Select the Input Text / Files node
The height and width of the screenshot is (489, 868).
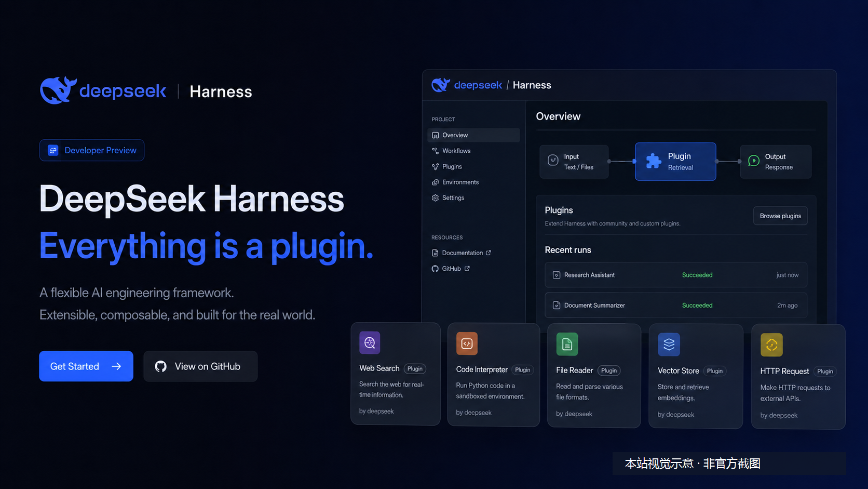pyautogui.click(x=574, y=162)
